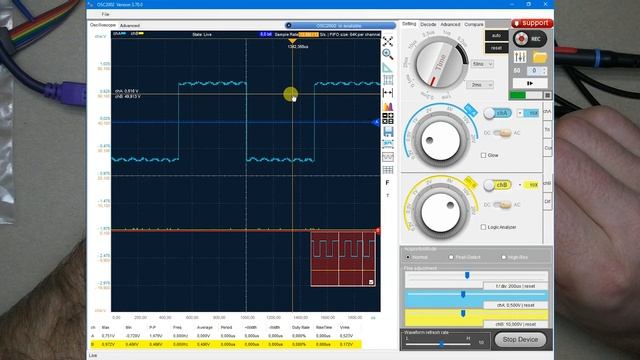Click the play-step playback button
This screenshot has width=640, height=360.
click(530, 83)
